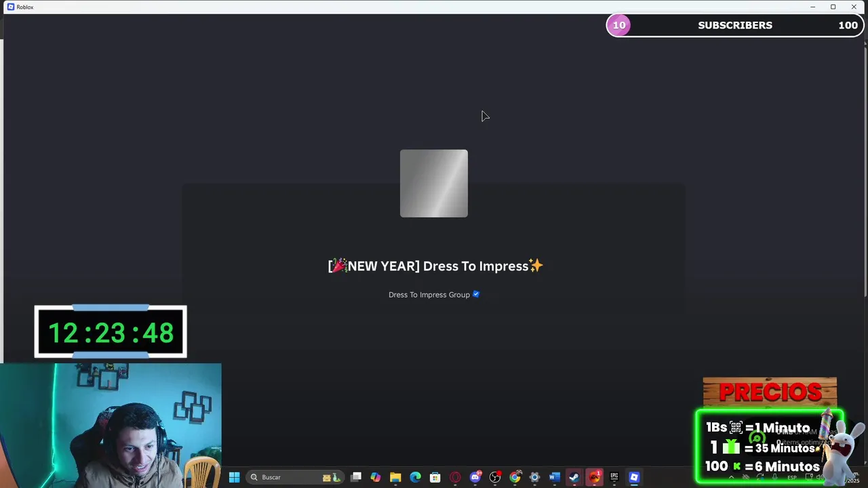
Task: Open Microsoft Edge from the taskbar
Action: click(x=415, y=477)
